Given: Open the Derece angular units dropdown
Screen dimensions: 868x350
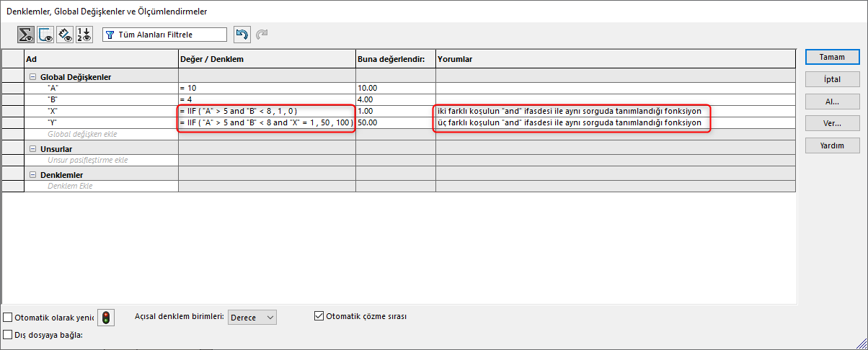Looking at the screenshot, I should 252,318.
